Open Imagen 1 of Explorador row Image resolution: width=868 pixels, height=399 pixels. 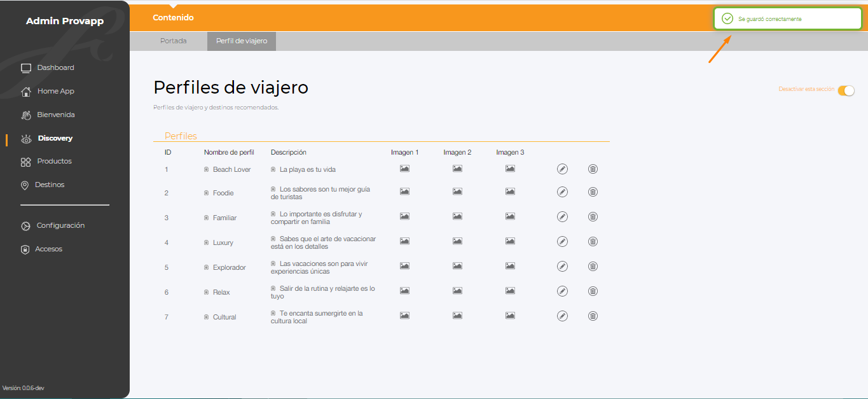404,265
